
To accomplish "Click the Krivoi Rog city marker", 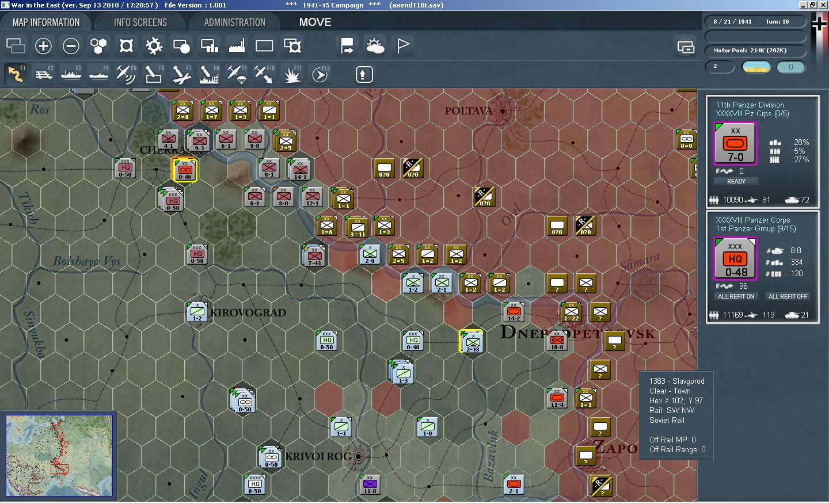I will 358,456.
